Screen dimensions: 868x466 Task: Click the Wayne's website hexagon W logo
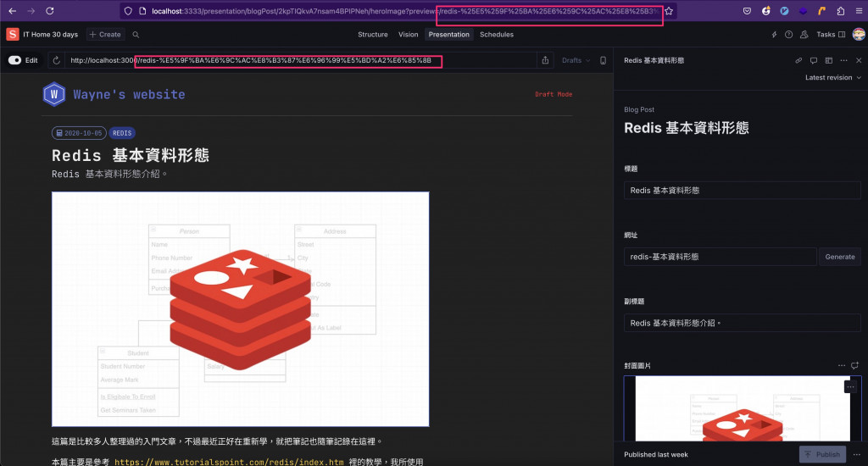click(x=54, y=94)
